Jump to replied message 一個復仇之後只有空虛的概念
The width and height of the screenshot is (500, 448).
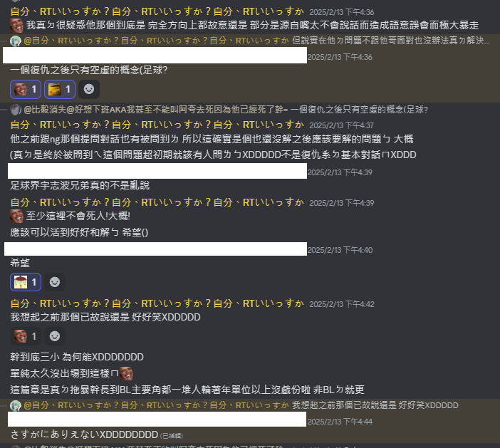(x=359, y=110)
